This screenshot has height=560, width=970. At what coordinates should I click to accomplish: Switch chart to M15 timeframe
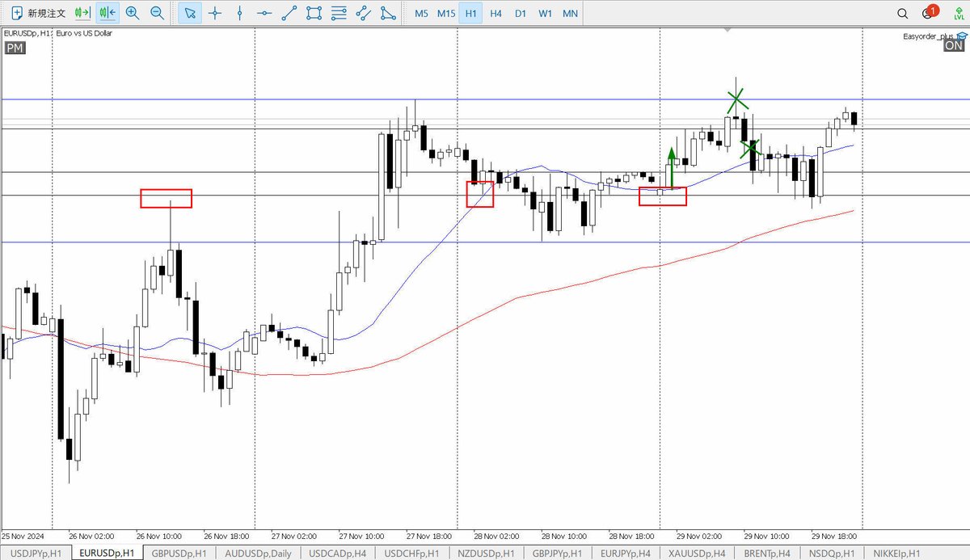pos(446,13)
